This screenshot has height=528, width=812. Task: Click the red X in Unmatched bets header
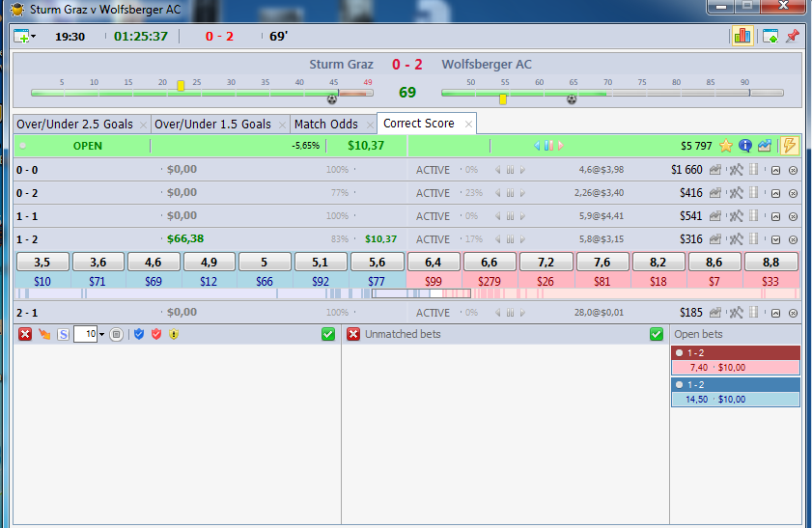point(353,334)
